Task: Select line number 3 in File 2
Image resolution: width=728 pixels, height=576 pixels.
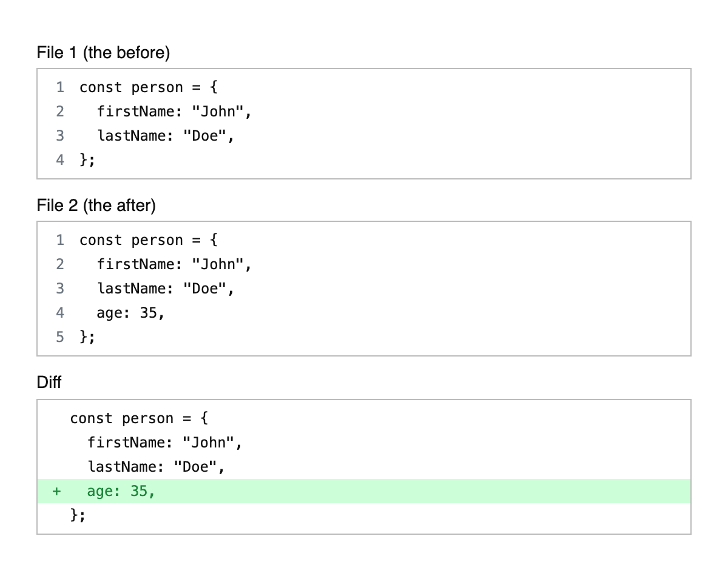Action: 59,289
